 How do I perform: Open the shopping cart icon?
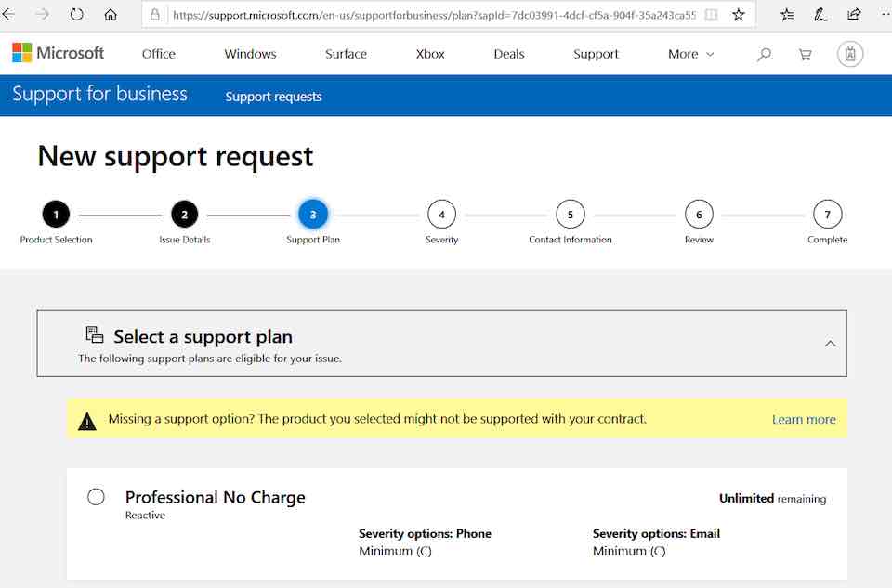click(x=805, y=55)
